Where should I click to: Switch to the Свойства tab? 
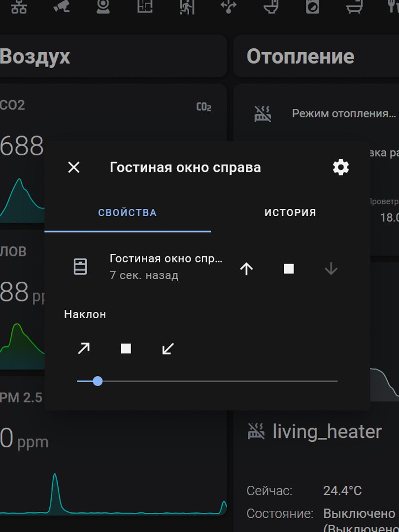click(128, 213)
